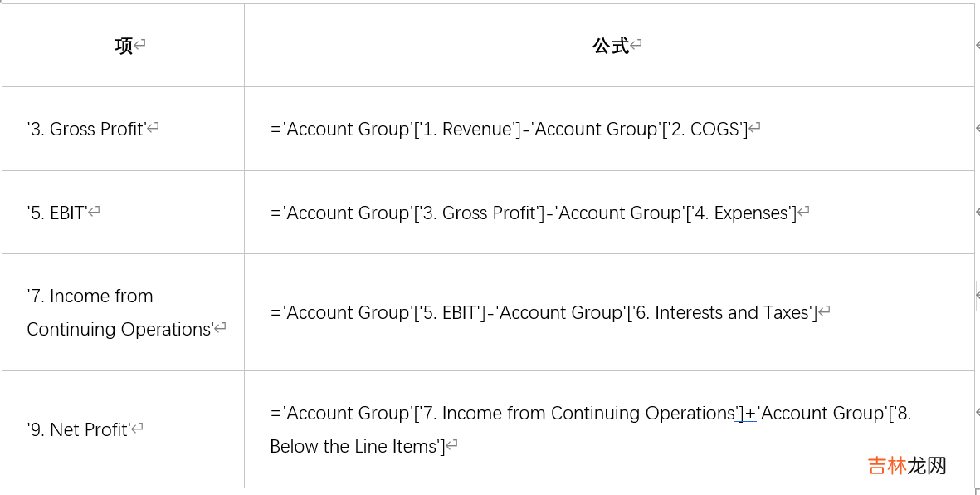Image resolution: width=980 pixels, height=495 pixels.
Task: Click the 吉林龙网 watermark logo
Action: (x=907, y=465)
